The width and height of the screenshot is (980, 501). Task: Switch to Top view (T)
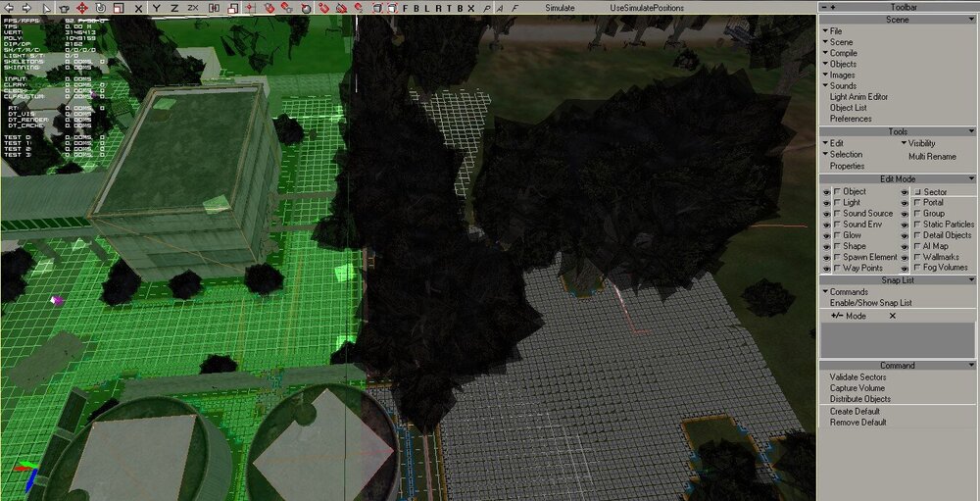[x=449, y=8]
